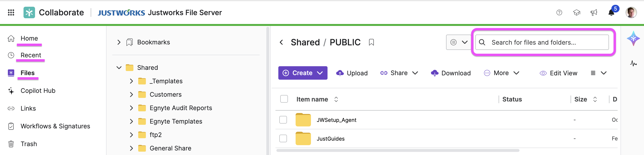Open Workflows & Signatures in the sidebar
This screenshot has width=644, height=155.
pos(55,126)
